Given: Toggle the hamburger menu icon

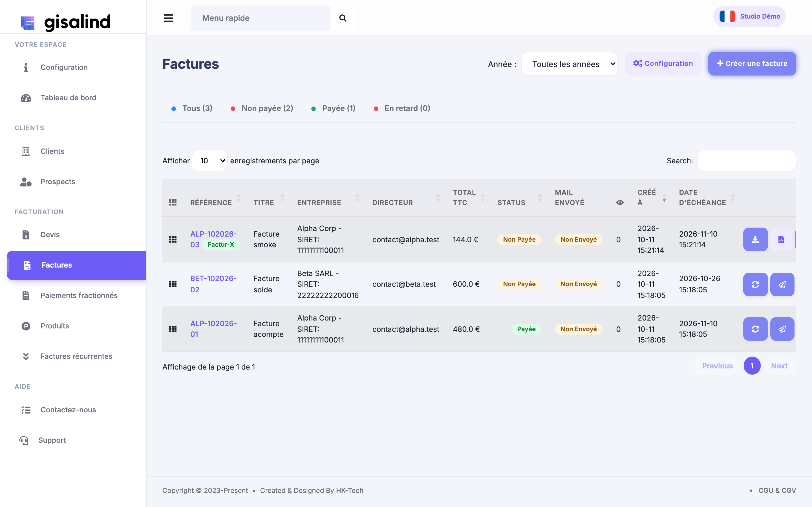Looking at the screenshot, I should (168, 18).
